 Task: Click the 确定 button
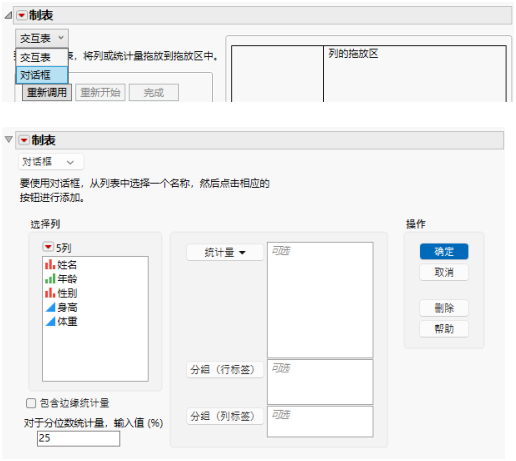click(x=444, y=251)
